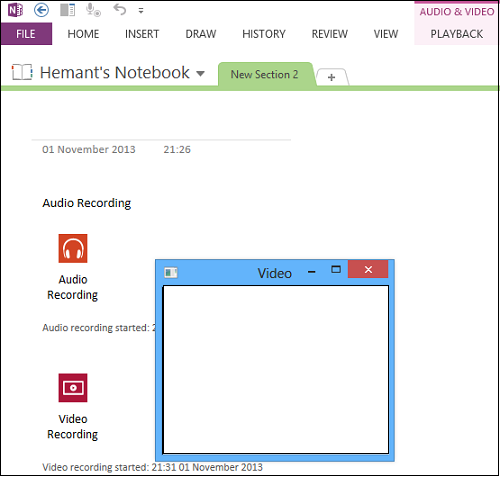Viewport: 500px width, 477px height.
Task: Undo the last action with the undo arrow
Action: [x=120, y=9]
